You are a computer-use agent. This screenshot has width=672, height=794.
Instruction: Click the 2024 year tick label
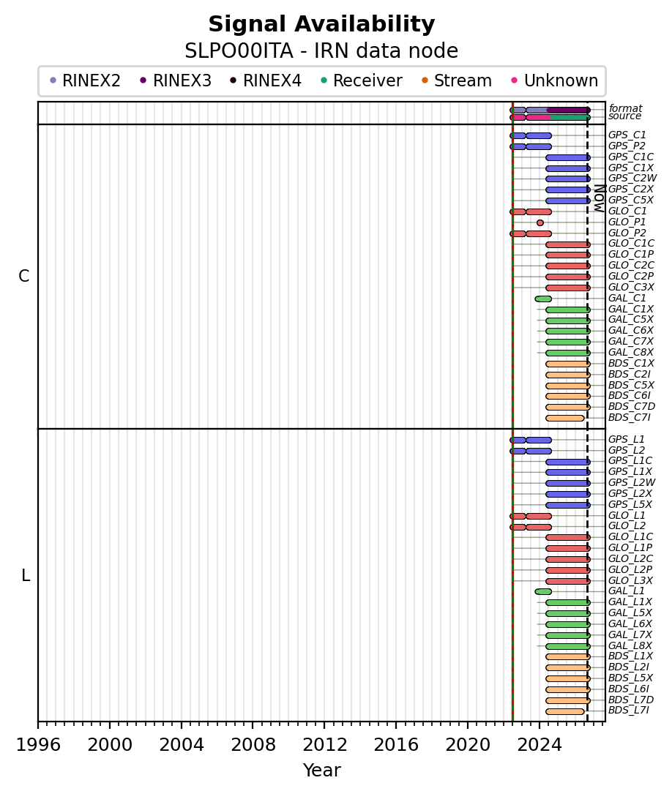[540, 745]
